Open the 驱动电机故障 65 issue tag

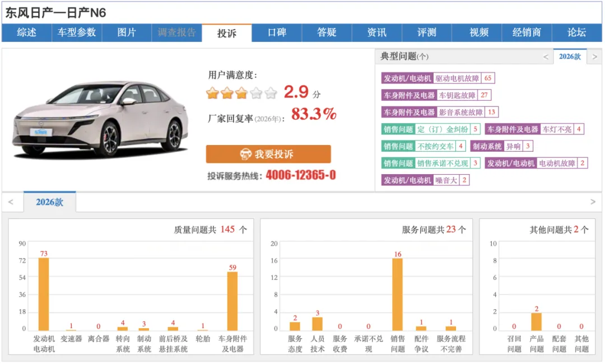click(438, 78)
